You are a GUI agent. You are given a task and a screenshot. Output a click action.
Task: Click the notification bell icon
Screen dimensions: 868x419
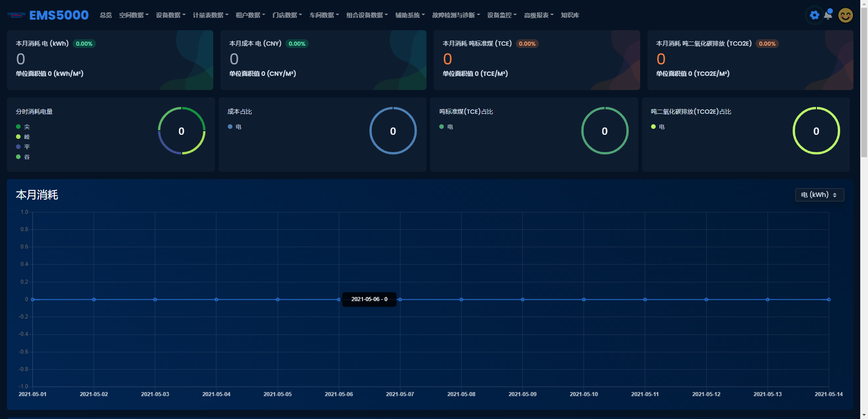click(x=828, y=15)
